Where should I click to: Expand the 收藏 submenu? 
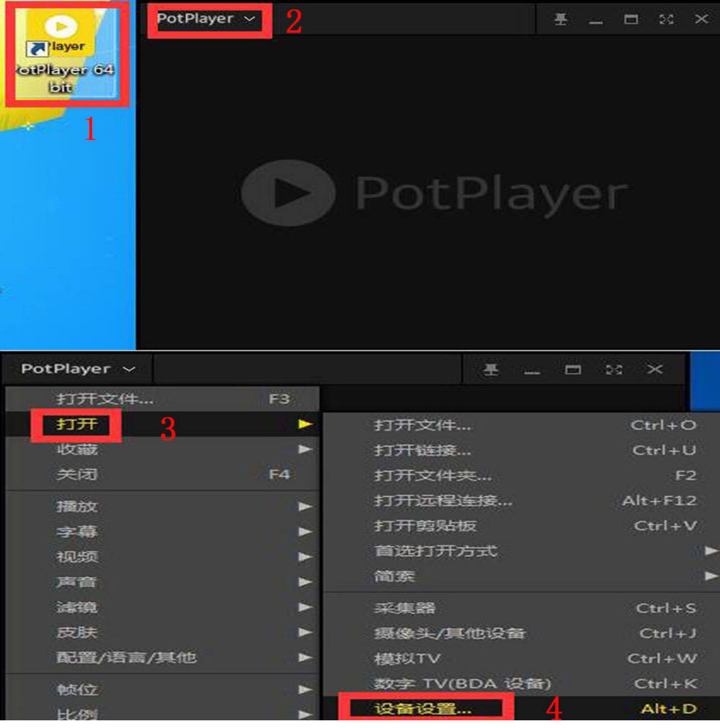(162, 449)
